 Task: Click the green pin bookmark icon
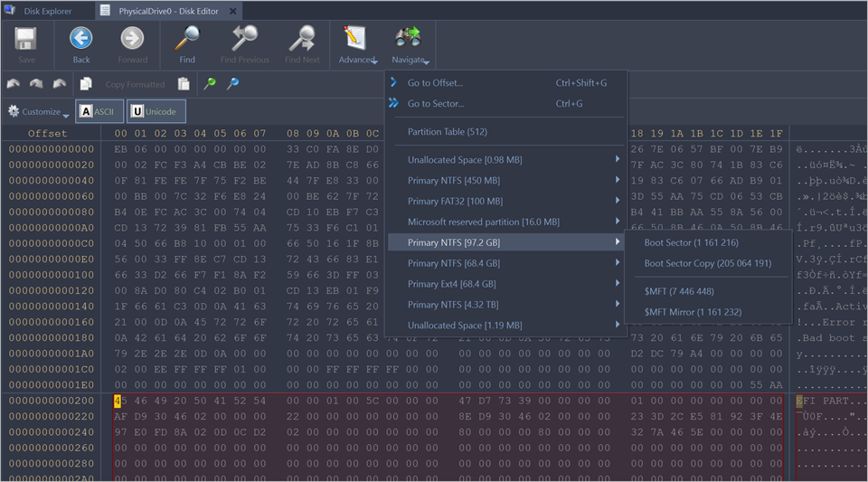tap(210, 84)
